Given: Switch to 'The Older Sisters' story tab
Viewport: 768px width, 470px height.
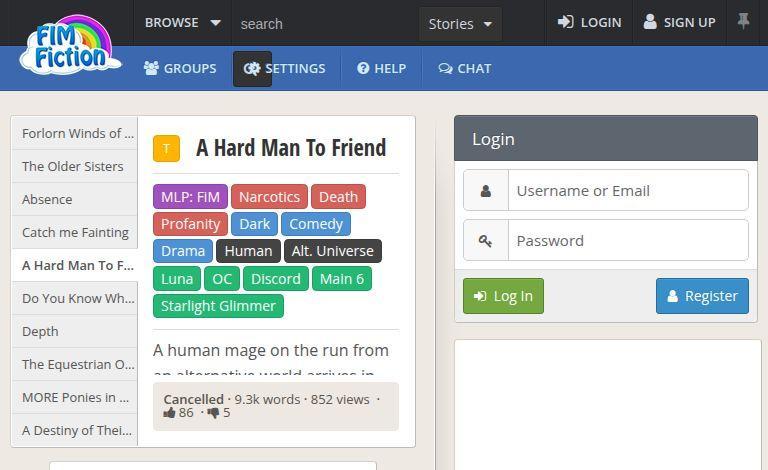Looking at the screenshot, I should click(x=73, y=166).
